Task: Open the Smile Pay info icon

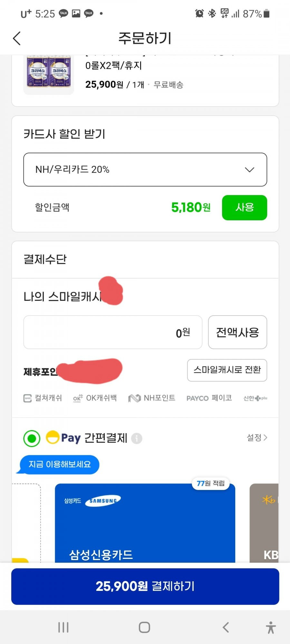Action: tap(137, 438)
